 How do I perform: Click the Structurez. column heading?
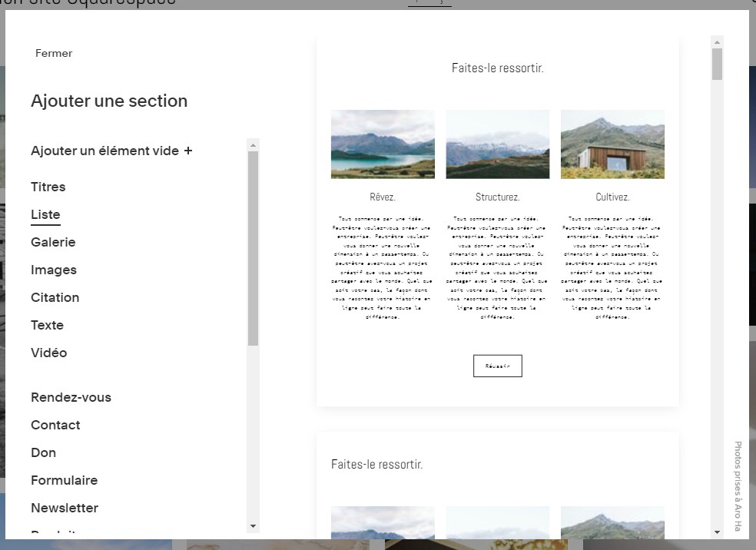tap(498, 197)
